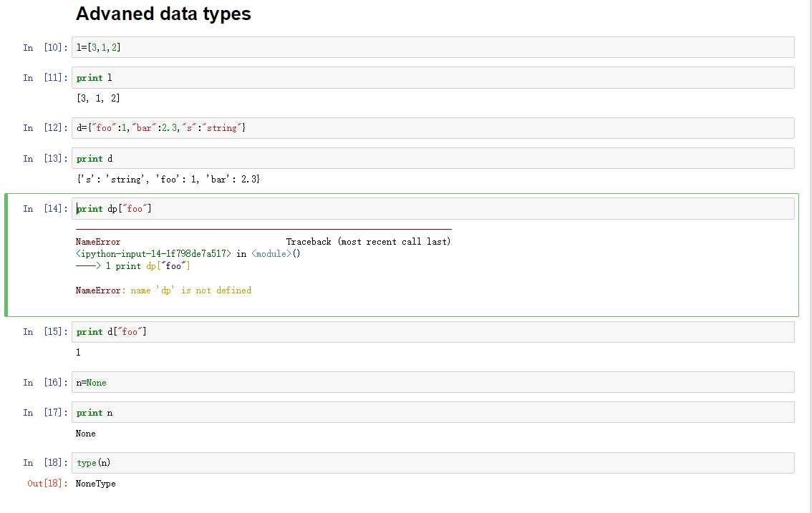Click the In [18]: prompt label
The width and height of the screenshot is (812, 513).
point(45,463)
